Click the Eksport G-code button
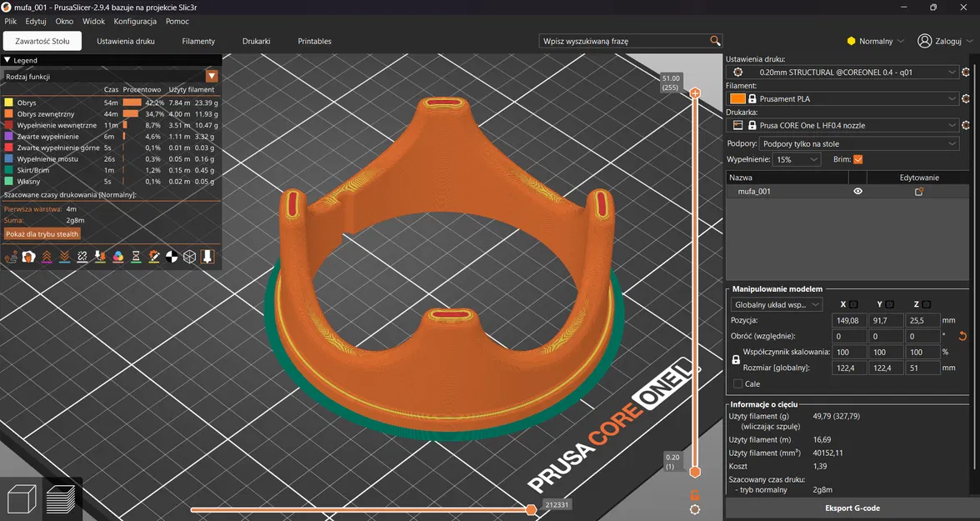The image size is (980, 521). pyautogui.click(x=852, y=508)
